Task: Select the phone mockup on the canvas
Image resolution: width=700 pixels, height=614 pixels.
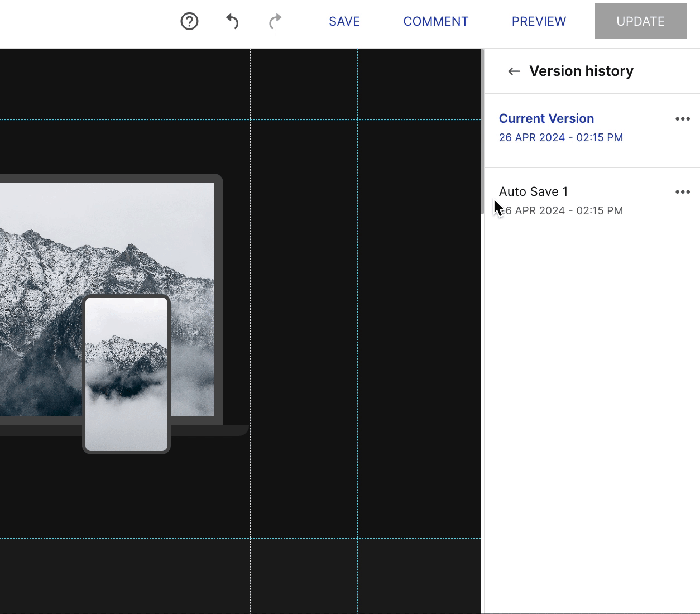Action: tap(126, 374)
